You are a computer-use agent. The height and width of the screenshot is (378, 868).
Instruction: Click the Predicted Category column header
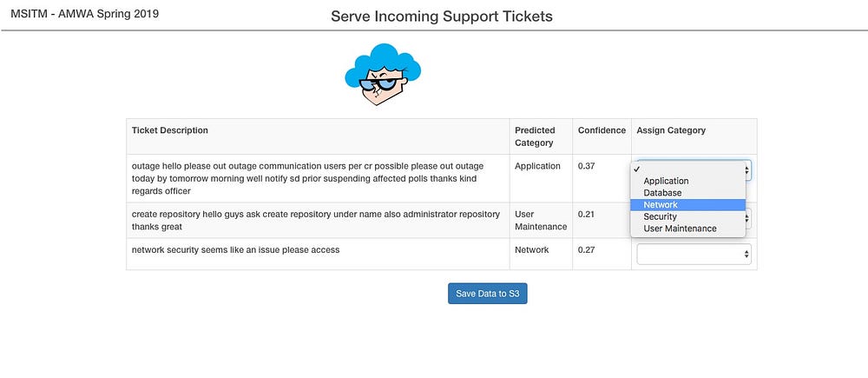[x=536, y=136]
